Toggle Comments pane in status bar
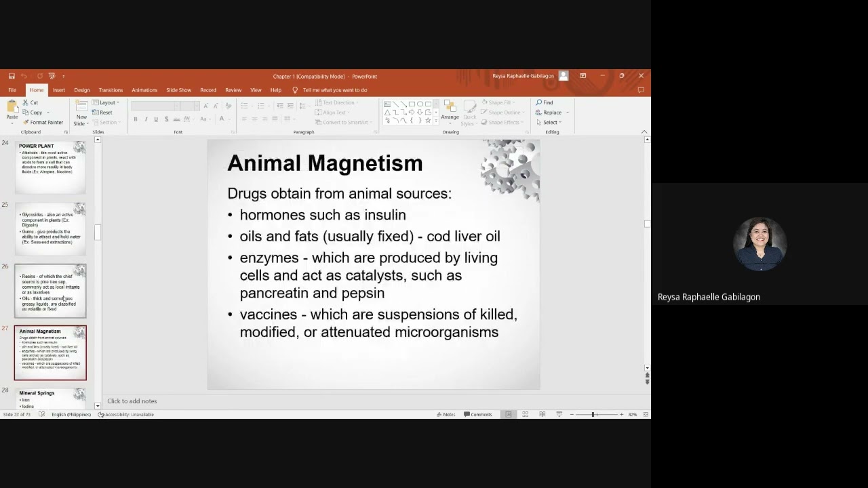The height and width of the screenshot is (488, 868). pyautogui.click(x=477, y=414)
